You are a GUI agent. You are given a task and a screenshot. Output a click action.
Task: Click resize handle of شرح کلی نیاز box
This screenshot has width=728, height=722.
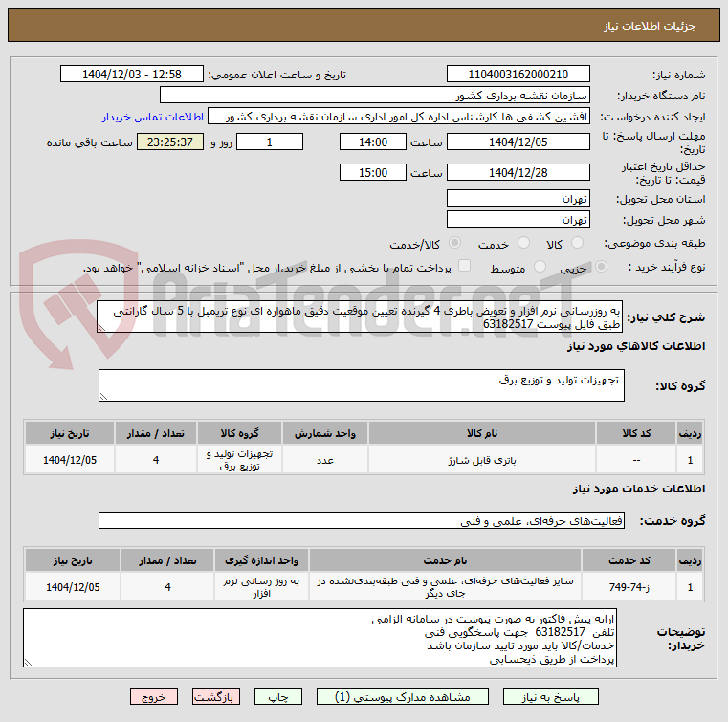[101, 328]
